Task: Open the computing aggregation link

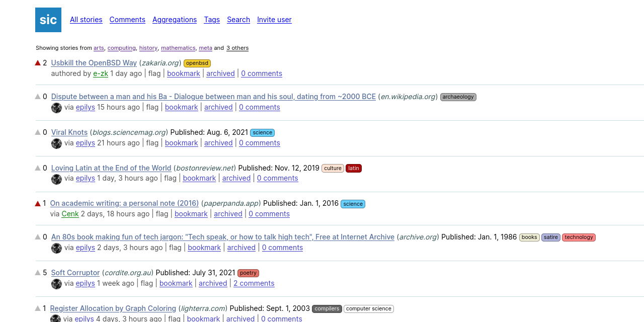Action: point(122,48)
